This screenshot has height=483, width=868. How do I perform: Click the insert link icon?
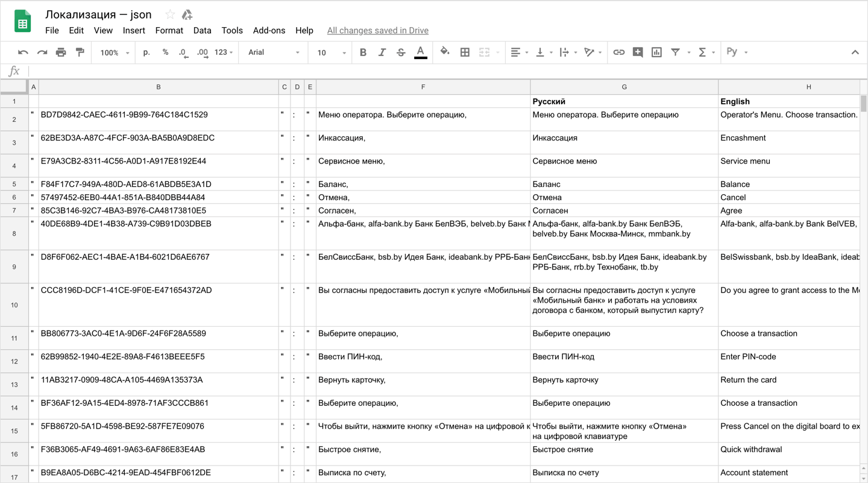618,52
